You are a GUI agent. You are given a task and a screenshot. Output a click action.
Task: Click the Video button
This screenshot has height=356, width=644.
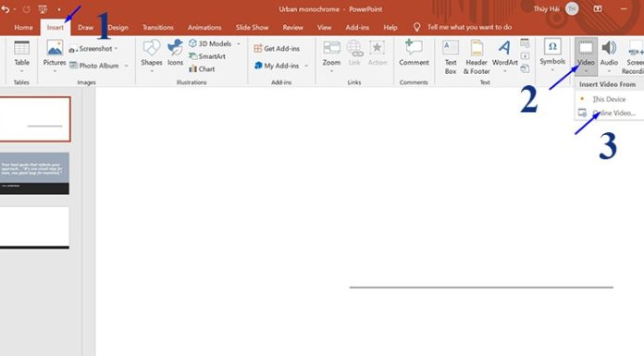(586, 56)
